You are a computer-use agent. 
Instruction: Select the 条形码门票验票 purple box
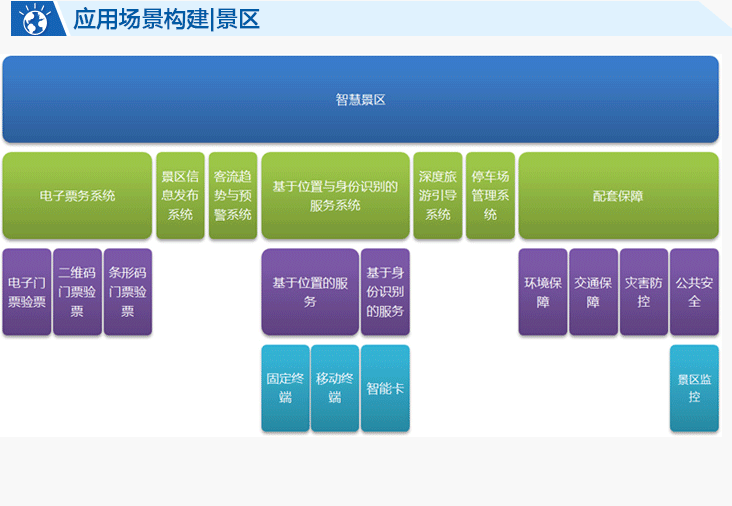pyautogui.click(x=128, y=292)
